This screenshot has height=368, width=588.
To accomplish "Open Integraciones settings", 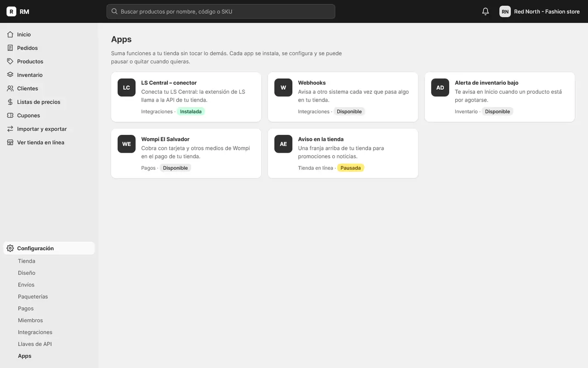I will (x=35, y=332).
